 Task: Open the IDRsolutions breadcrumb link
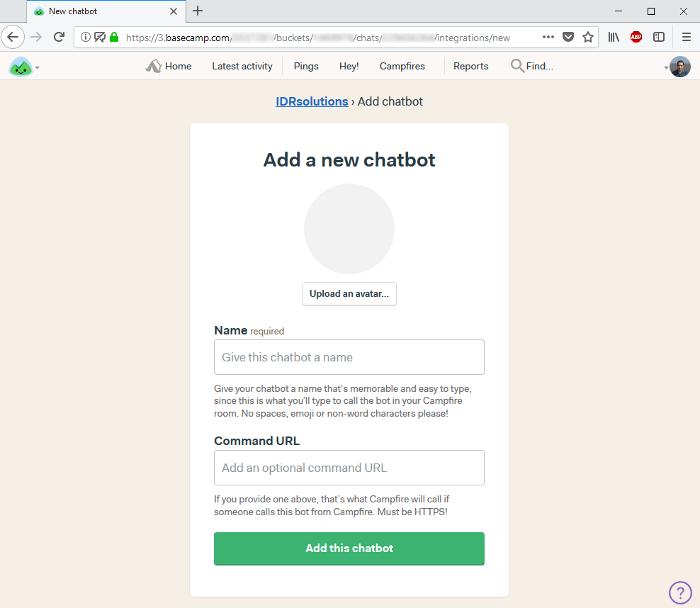click(x=312, y=101)
